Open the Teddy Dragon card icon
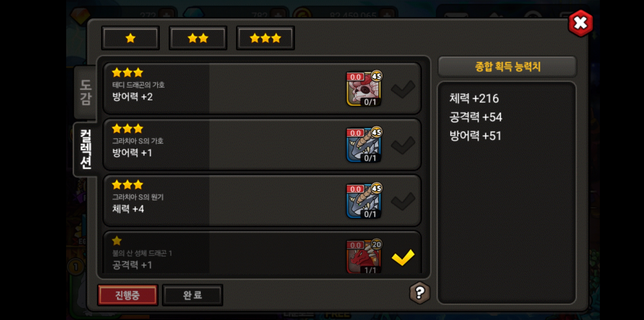The height and width of the screenshot is (320, 644). (364, 89)
